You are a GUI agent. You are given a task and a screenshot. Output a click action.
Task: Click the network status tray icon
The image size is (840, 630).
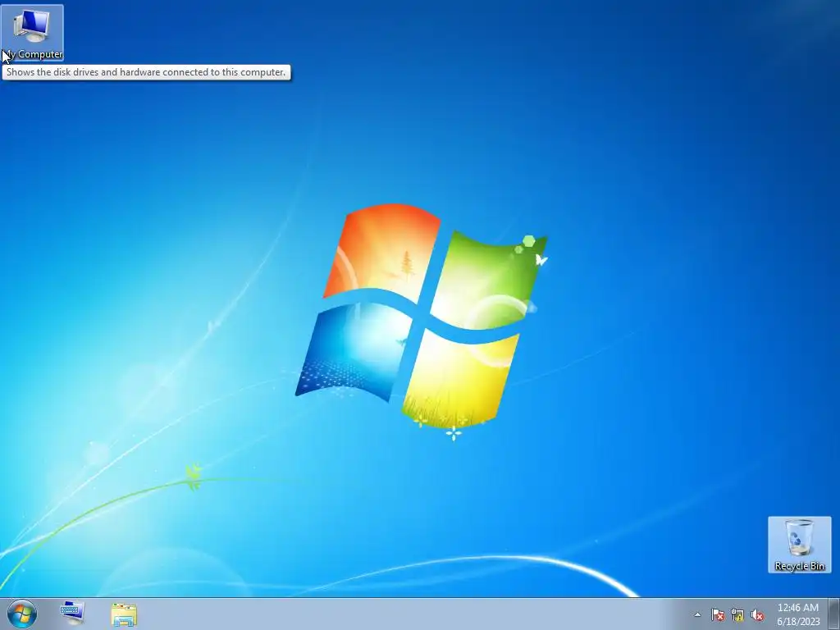pos(737,614)
